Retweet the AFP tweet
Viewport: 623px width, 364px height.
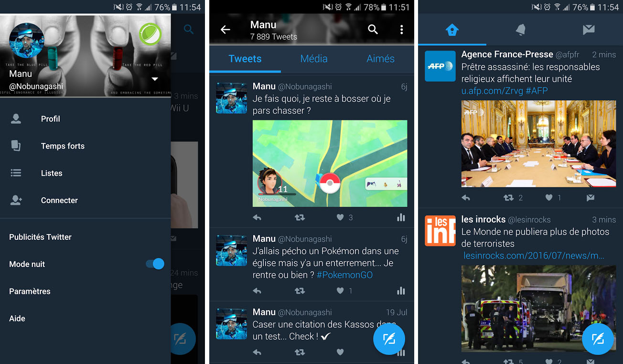(509, 197)
